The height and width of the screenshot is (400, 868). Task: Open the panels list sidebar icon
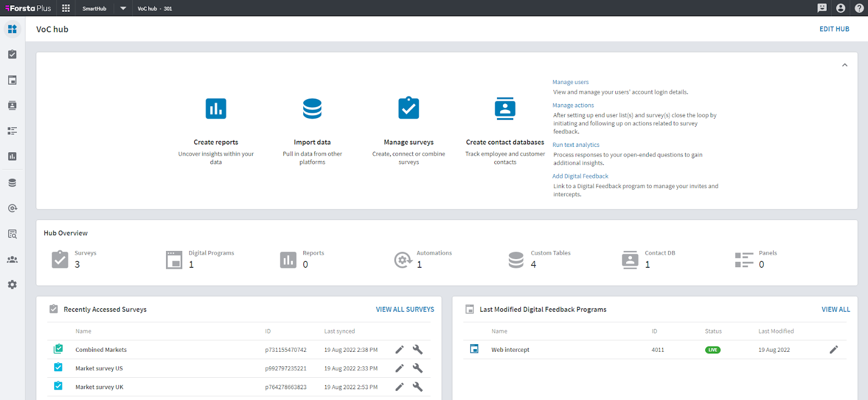click(12, 131)
